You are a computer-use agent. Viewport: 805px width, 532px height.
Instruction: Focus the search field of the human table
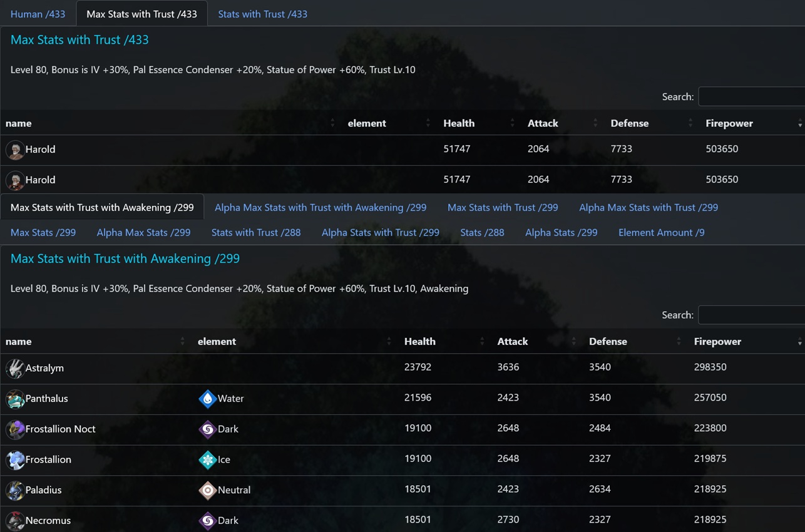coord(751,96)
